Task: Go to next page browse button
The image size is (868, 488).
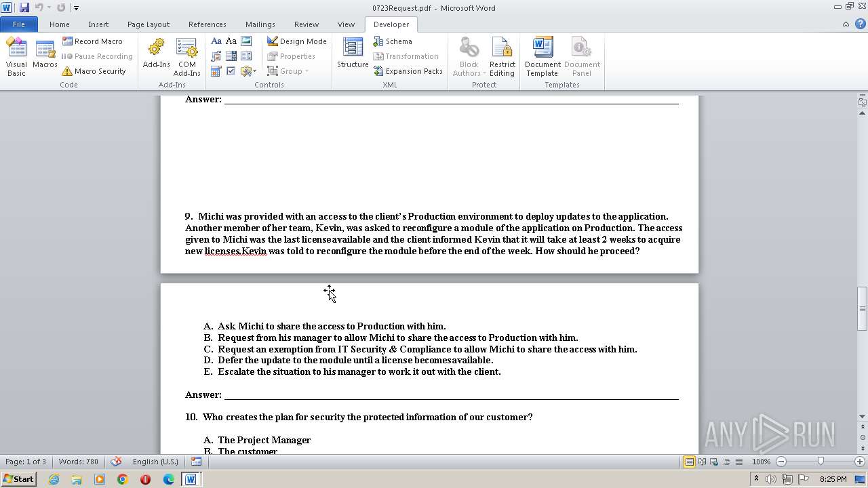Action: coord(862,447)
